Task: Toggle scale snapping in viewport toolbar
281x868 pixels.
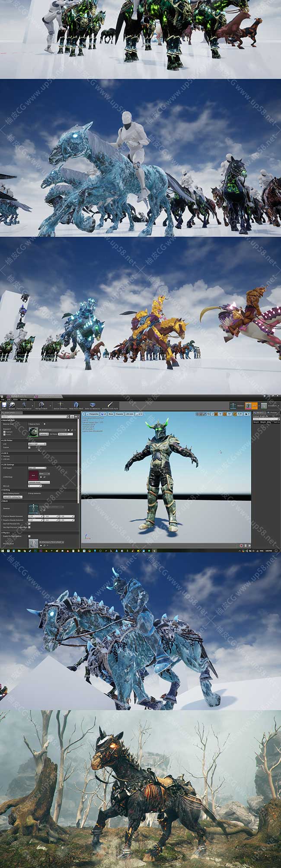Action: coord(235,414)
